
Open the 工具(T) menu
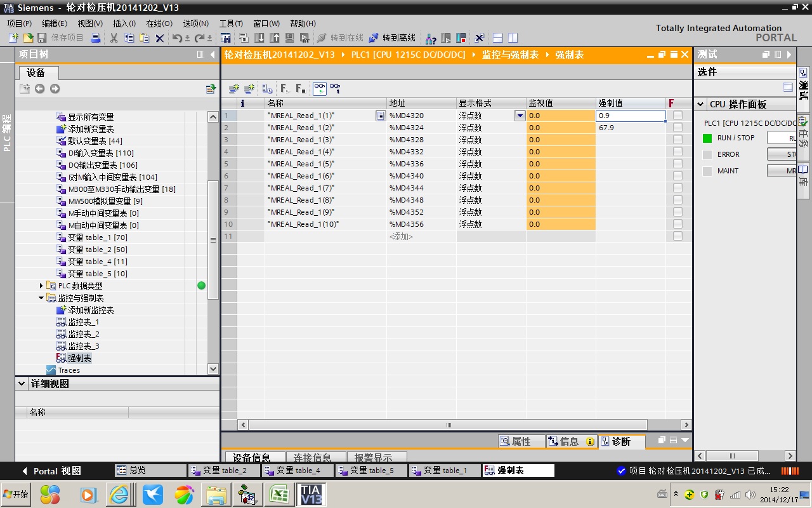(x=231, y=23)
